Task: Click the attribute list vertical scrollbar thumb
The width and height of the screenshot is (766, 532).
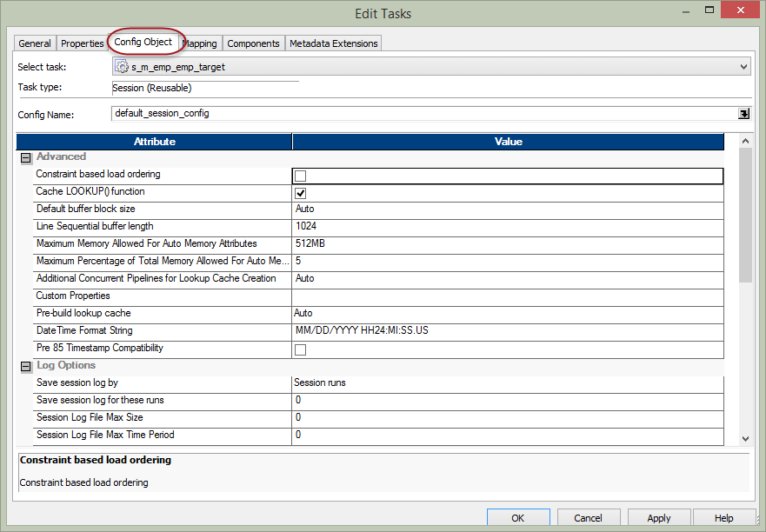Action: (x=744, y=213)
